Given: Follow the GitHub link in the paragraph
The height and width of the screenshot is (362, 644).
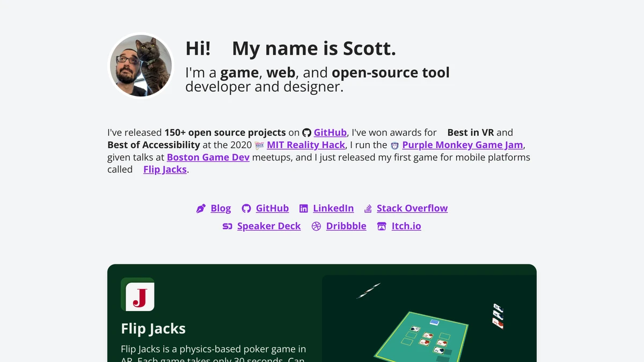Looking at the screenshot, I should tap(330, 132).
